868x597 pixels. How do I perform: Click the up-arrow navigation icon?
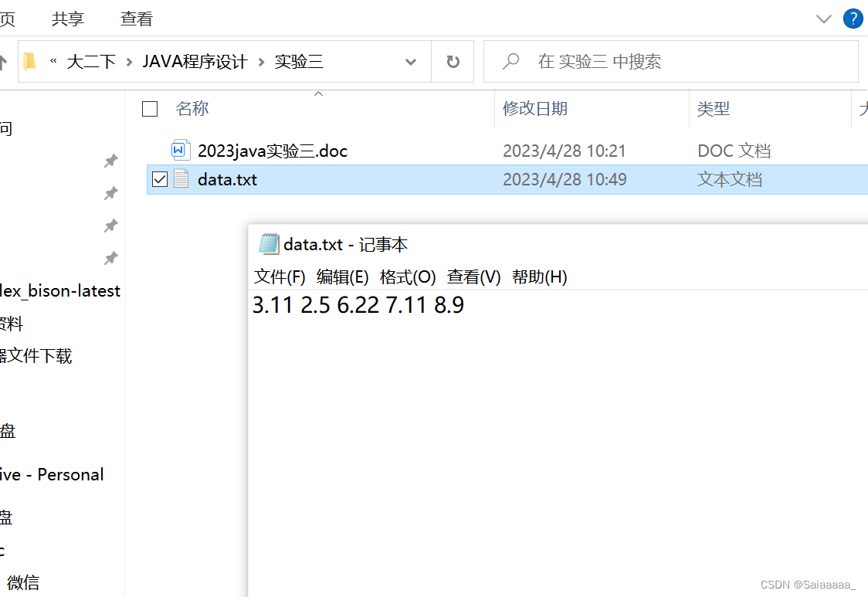[3, 62]
